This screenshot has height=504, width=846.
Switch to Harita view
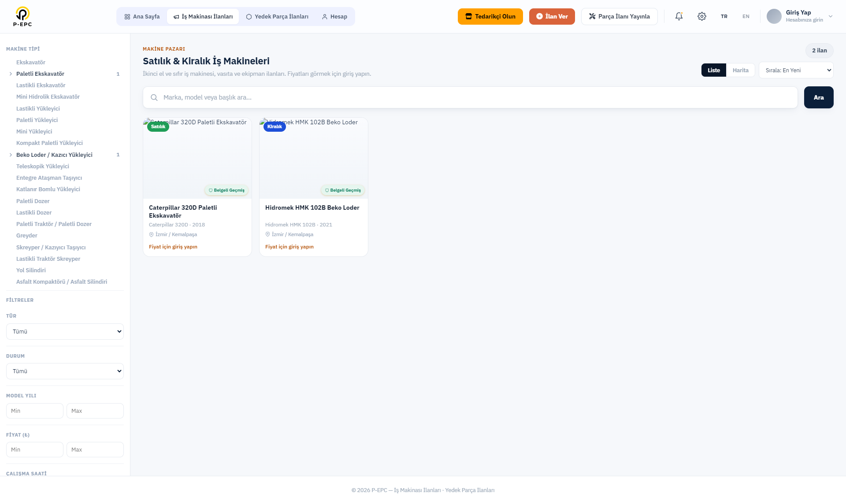point(741,70)
